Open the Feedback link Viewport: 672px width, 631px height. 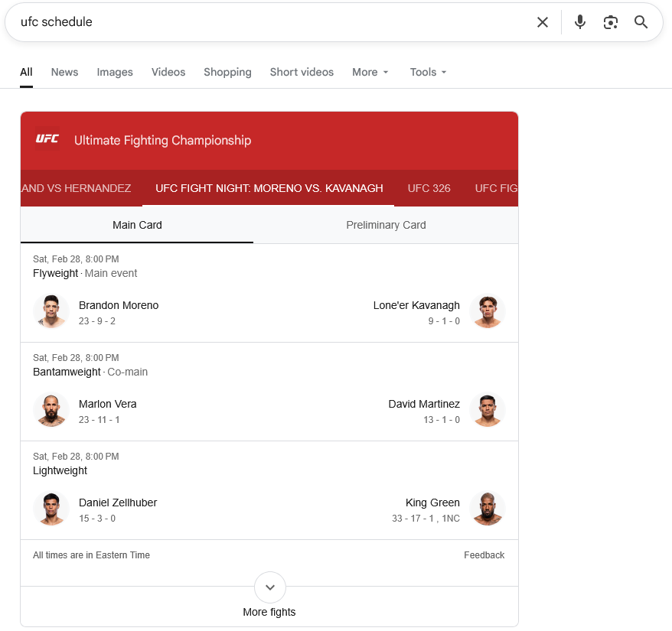pyautogui.click(x=484, y=555)
